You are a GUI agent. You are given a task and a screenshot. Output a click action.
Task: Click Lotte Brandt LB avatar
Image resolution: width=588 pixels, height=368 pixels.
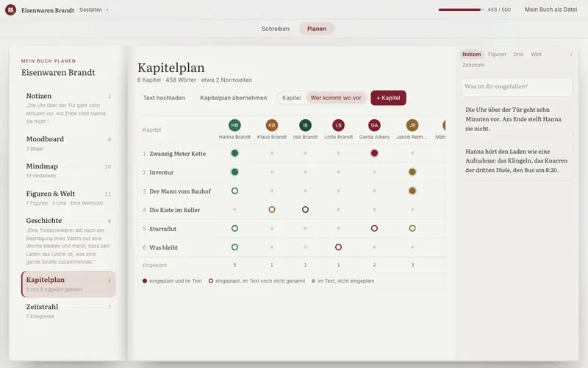(338, 125)
